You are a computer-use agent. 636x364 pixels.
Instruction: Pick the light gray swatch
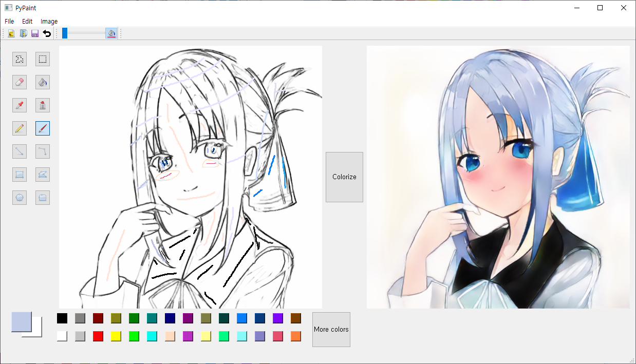[80, 336]
